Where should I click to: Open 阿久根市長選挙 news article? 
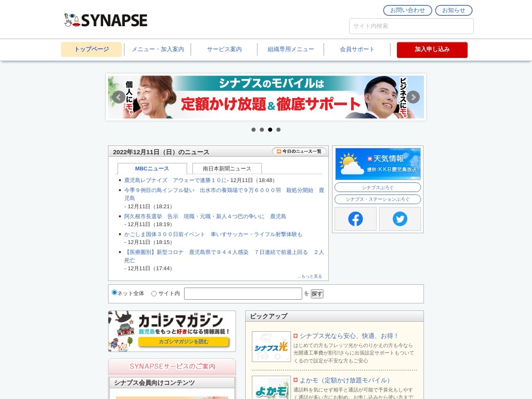click(205, 217)
